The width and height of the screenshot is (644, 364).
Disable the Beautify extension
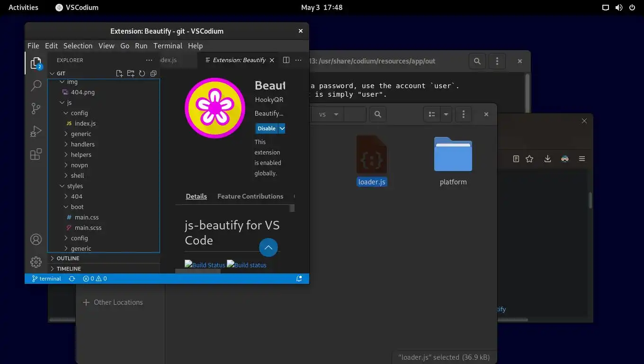267,128
